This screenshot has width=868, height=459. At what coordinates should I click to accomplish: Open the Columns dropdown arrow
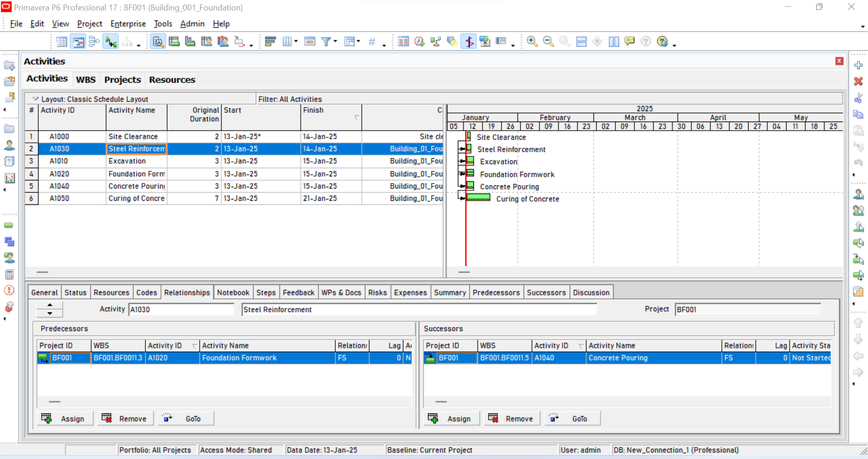click(x=296, y=42)
